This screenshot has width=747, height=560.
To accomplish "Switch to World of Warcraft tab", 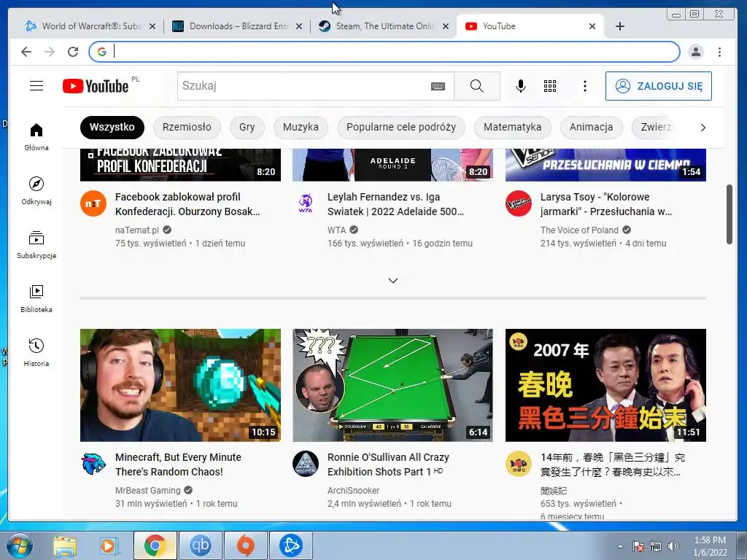I will 90,26.
